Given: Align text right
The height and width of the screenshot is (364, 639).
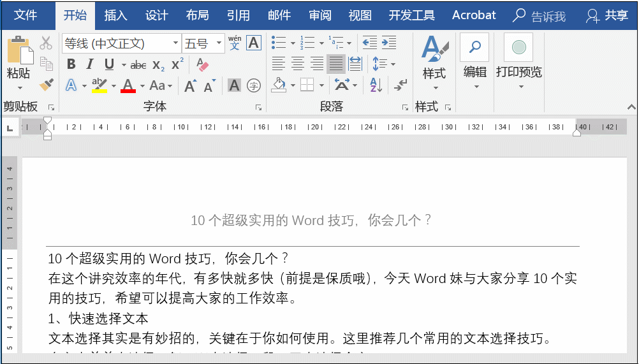Looking at the screenshot, I should 317,64.
